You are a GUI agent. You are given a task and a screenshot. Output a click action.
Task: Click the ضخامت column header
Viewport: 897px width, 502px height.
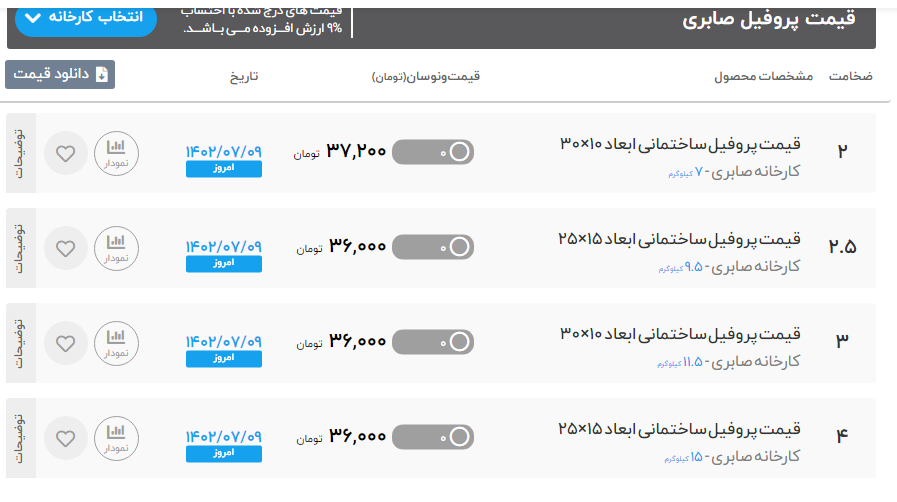850,76
